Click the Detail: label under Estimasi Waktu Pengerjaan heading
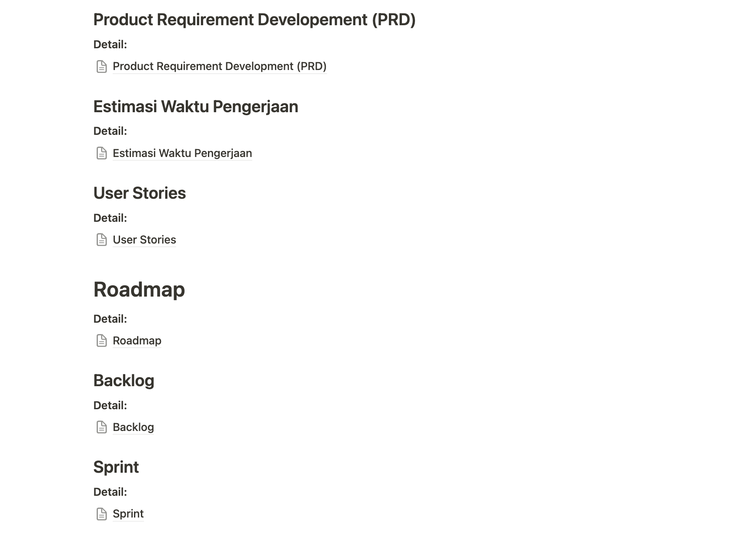The width and height of the screenshot is (756, 541). click(x=110, y=131)
